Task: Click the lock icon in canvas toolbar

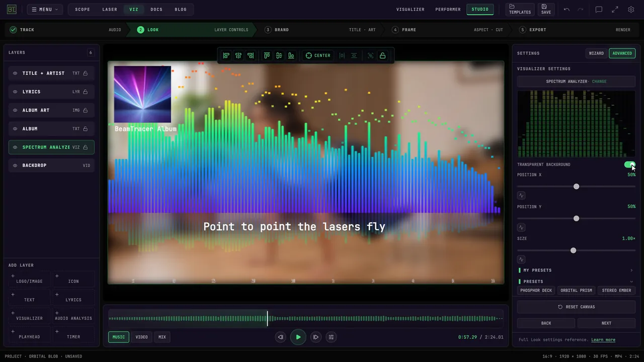Action: coord(382,55)
